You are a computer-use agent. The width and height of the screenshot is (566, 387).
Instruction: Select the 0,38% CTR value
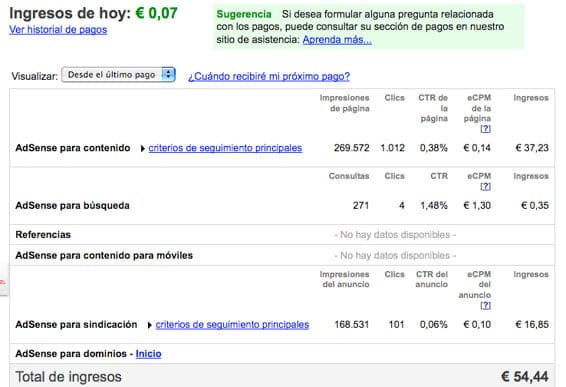tap(434, 148)
